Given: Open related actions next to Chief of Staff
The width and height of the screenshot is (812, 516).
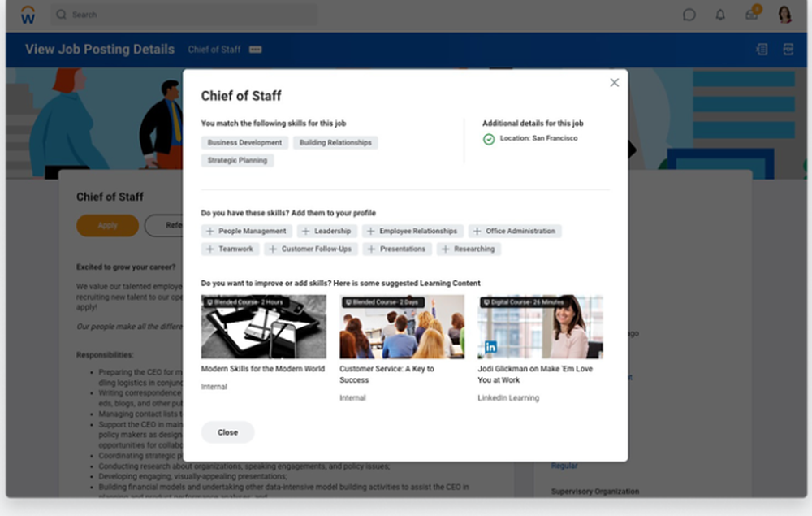Looking at the screenshot, I should pyautogui.click(x=255, y=50).
